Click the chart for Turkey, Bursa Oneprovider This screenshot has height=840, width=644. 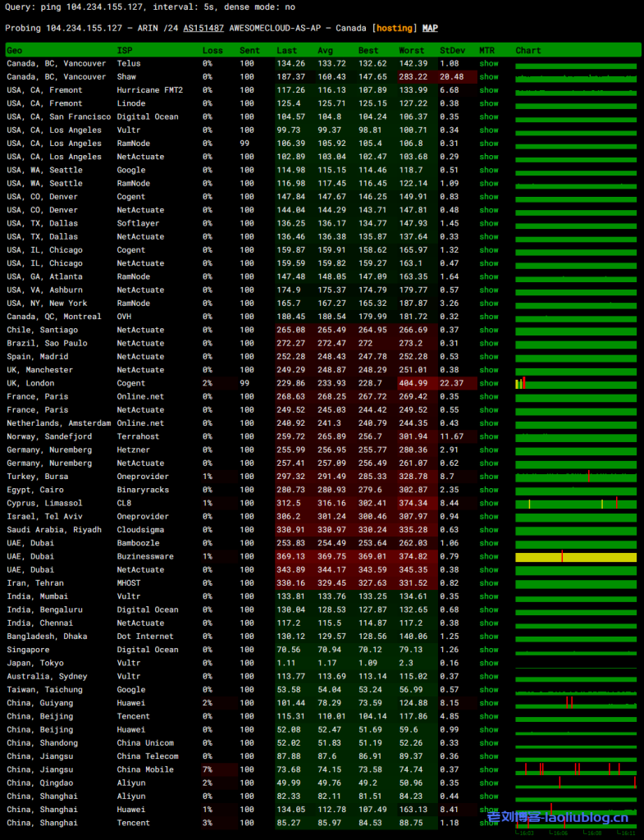tap(576, 477)
